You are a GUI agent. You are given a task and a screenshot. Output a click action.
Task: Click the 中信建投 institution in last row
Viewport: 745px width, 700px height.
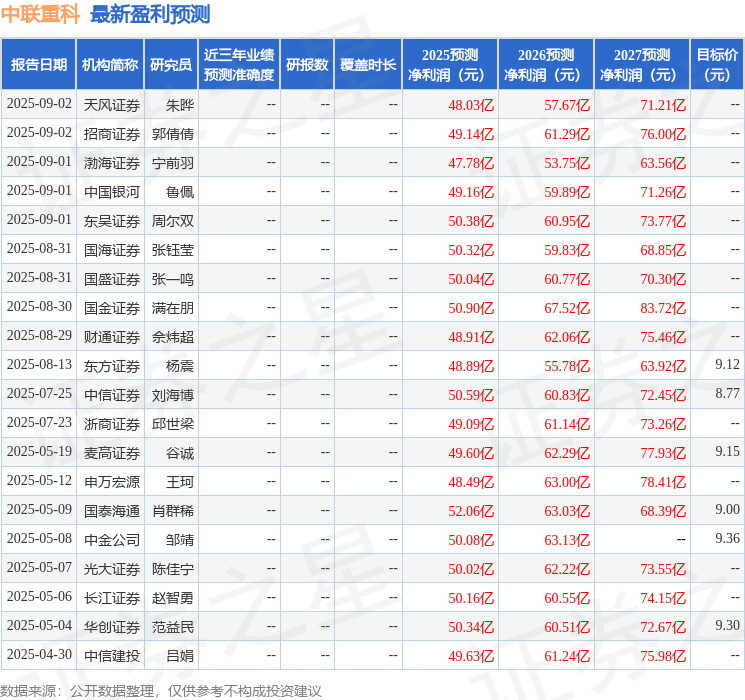pos(111,655)
